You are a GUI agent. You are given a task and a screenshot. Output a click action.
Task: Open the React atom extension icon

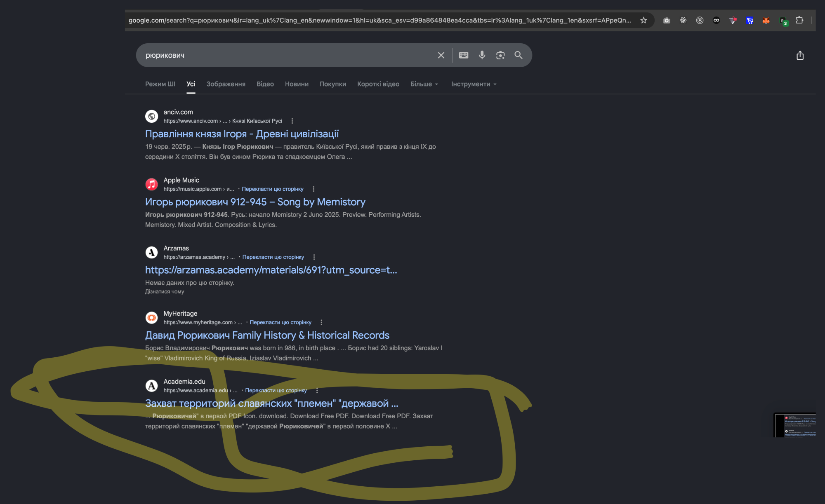pos(683,20)
